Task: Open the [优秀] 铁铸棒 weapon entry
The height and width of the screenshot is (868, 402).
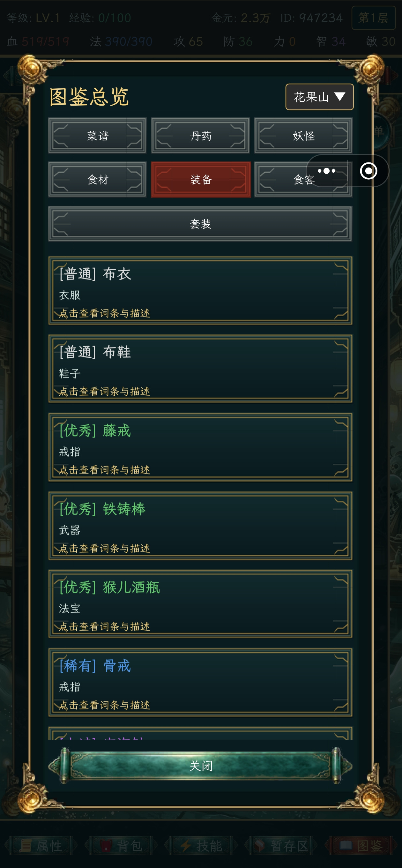Action: (x=200, y=526)
